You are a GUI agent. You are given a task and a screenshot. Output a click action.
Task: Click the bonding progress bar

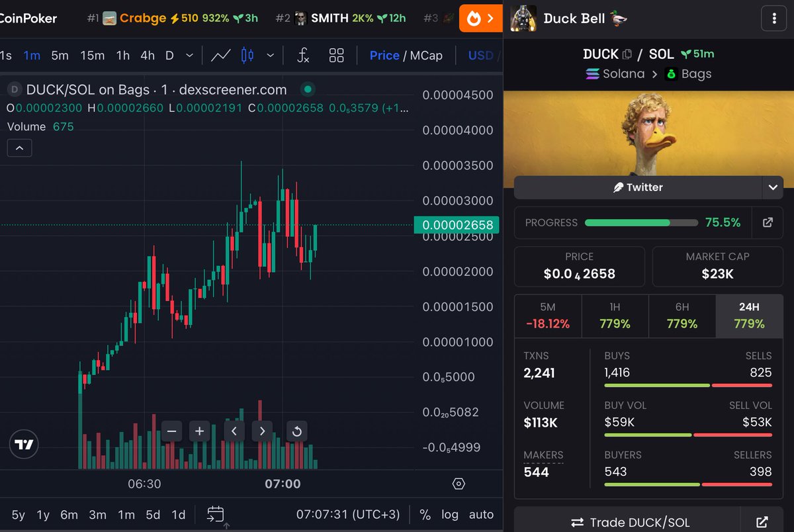pos(641,223)
